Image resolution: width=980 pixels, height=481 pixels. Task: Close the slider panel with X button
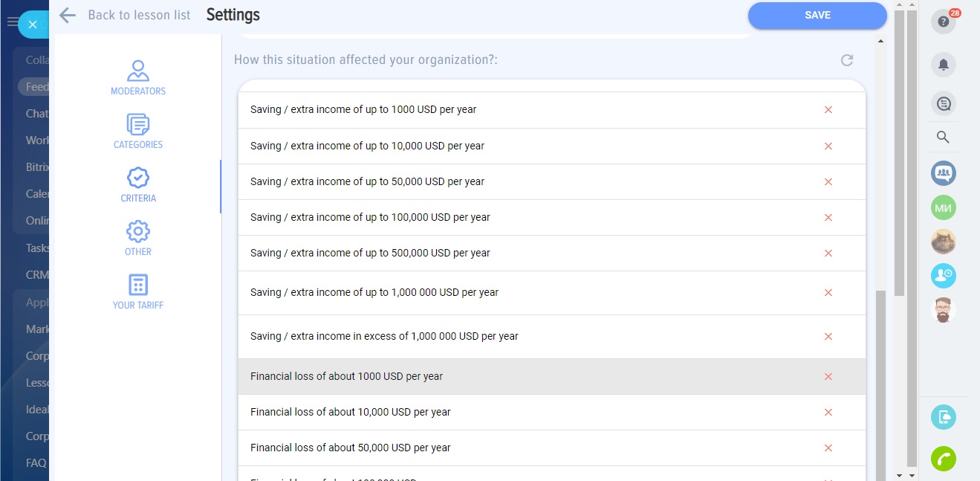coord(33,25)
